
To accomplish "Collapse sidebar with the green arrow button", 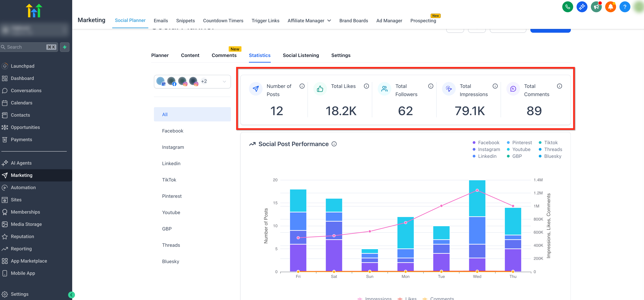I will [71, 295].
